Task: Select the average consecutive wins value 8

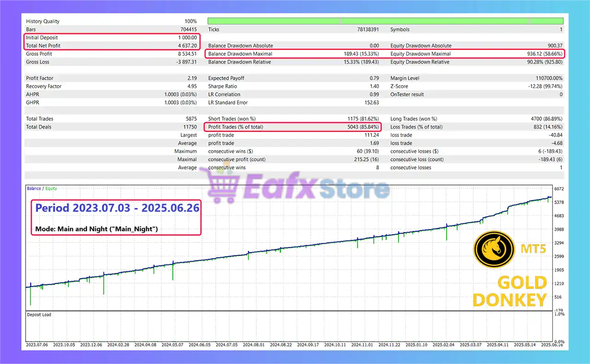Action: 378,168
